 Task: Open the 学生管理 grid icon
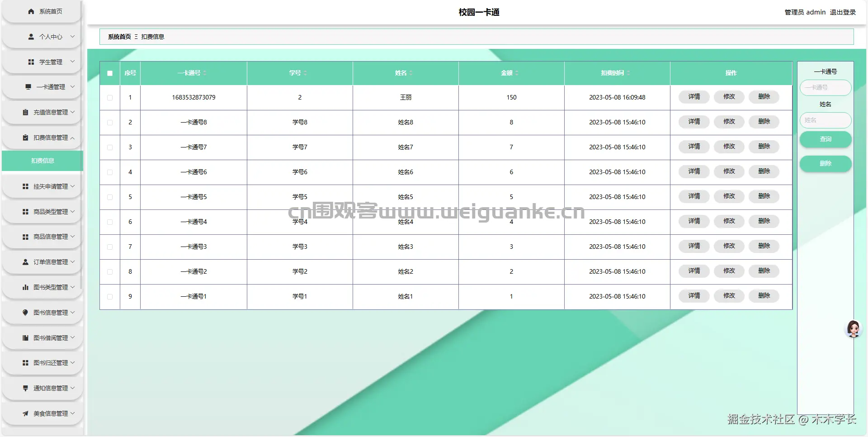click(31, 62)
